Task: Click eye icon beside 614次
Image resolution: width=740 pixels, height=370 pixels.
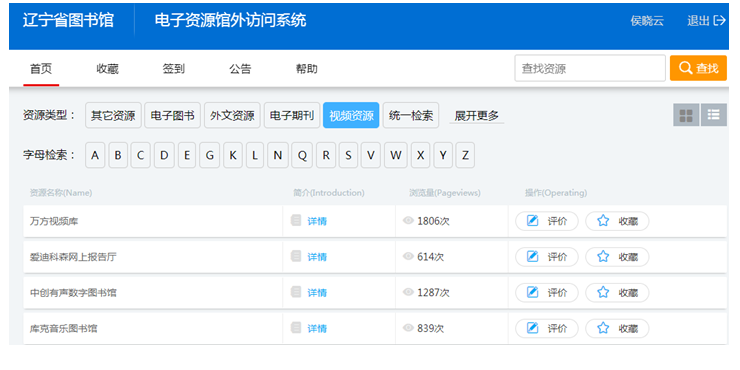Action: [408, 256]
